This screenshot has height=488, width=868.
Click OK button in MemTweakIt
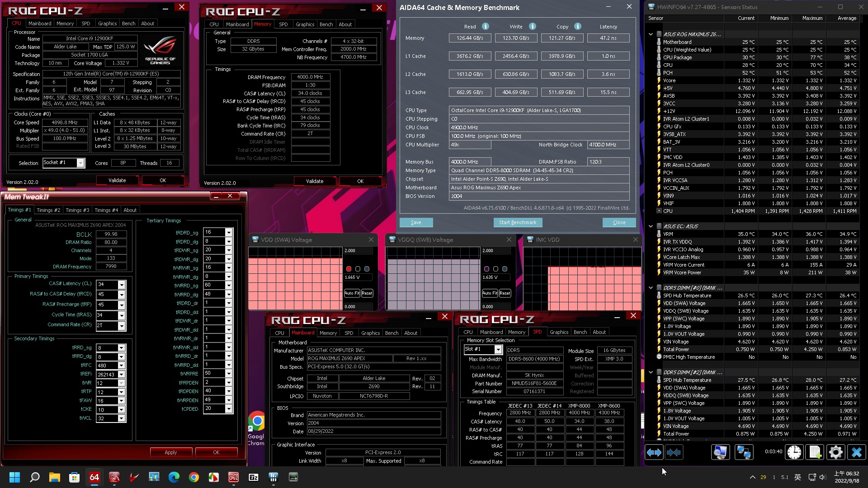point(216,452)
